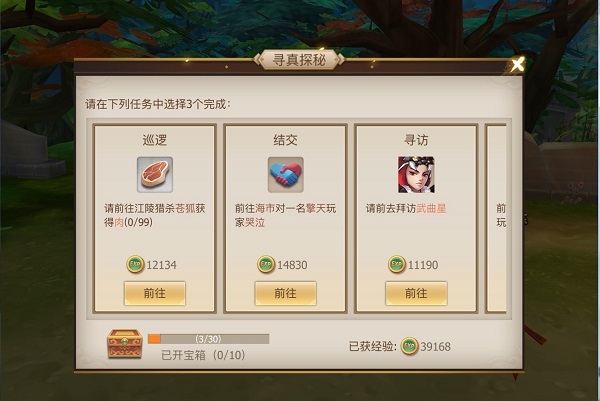This screenshot has width=600, height=401.
Task: Click the EXP coin beside 12134
Action: point(135,264)
